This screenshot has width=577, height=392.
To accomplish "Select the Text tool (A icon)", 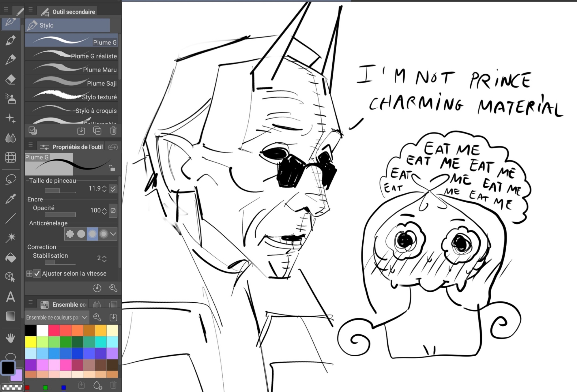I will [10, 297].
